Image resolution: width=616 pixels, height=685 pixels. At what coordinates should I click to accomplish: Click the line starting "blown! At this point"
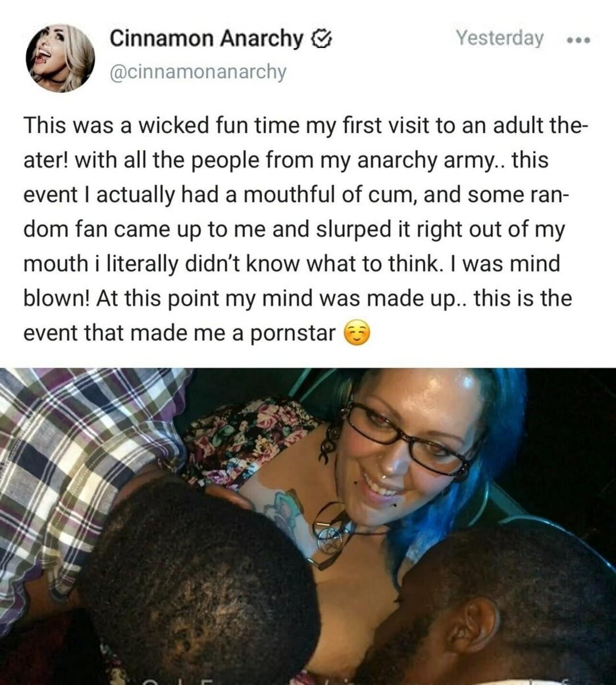click(297, 298)
